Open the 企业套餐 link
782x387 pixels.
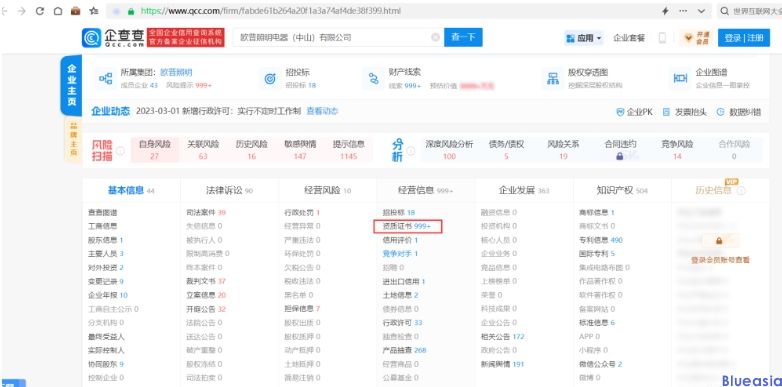[629, 38]
